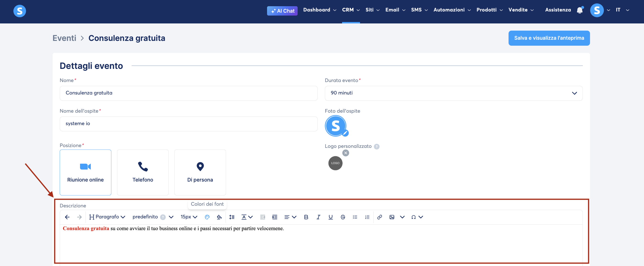Select Di persona as position
This screenshot has height=266, width=644.
click(x=200, y=172)
